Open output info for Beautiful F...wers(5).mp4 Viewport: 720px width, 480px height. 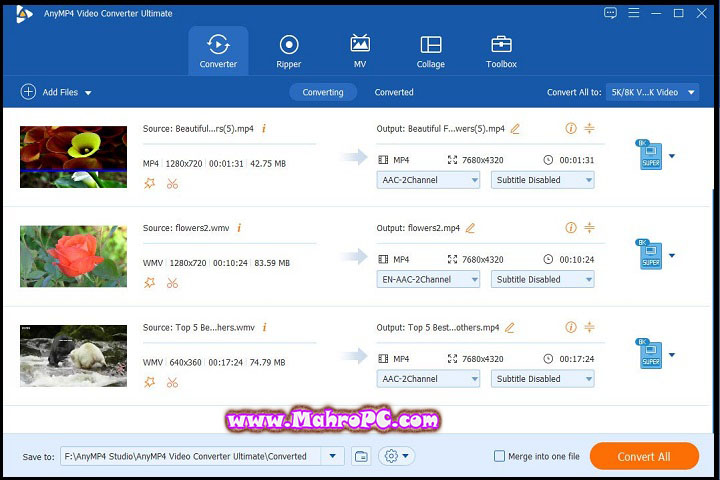[571, 128]
